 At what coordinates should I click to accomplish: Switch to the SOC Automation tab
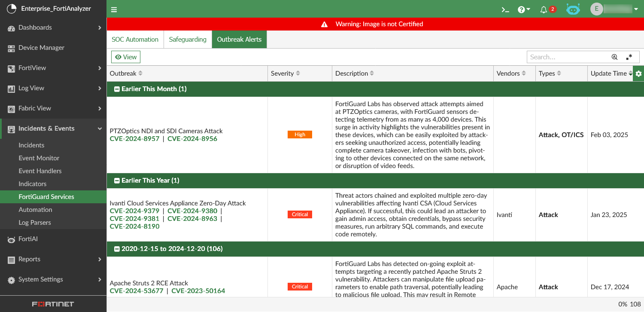135,40
